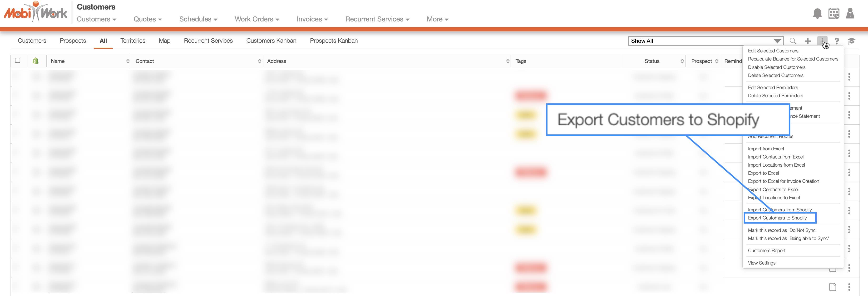Open the help question mark icon
The image size is (868, 296).
[837, 41]
